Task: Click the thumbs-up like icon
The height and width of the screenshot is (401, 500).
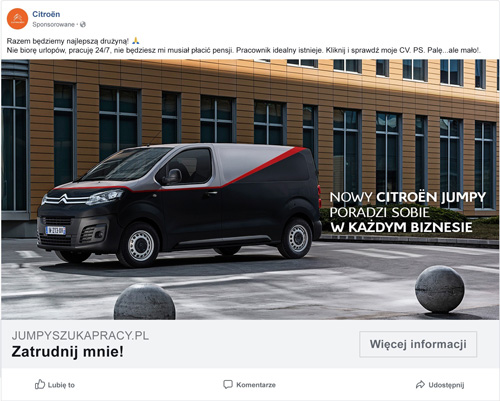Action: click(x=40, y=384)
